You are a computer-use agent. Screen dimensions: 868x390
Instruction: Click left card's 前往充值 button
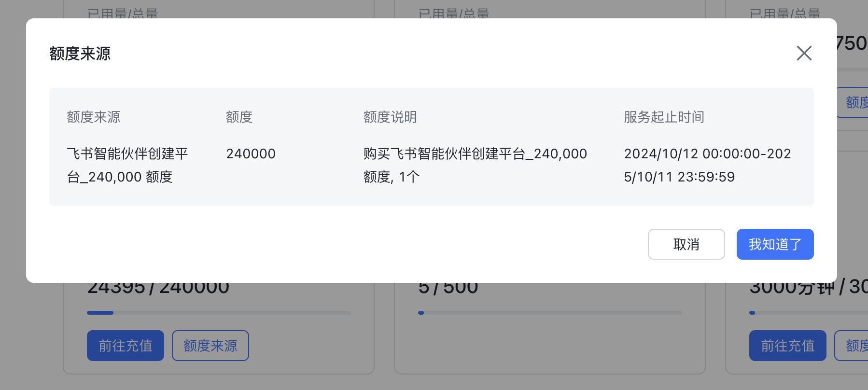(x=126, y=346)
